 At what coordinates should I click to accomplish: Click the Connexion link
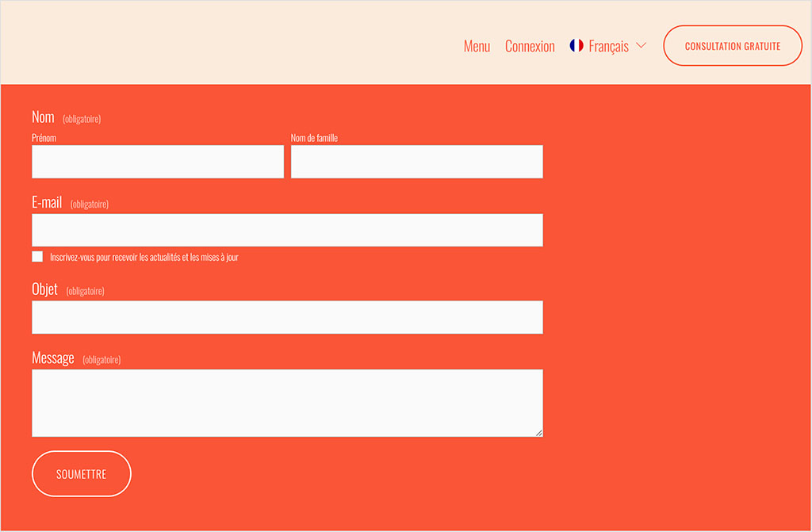[530, 45]
